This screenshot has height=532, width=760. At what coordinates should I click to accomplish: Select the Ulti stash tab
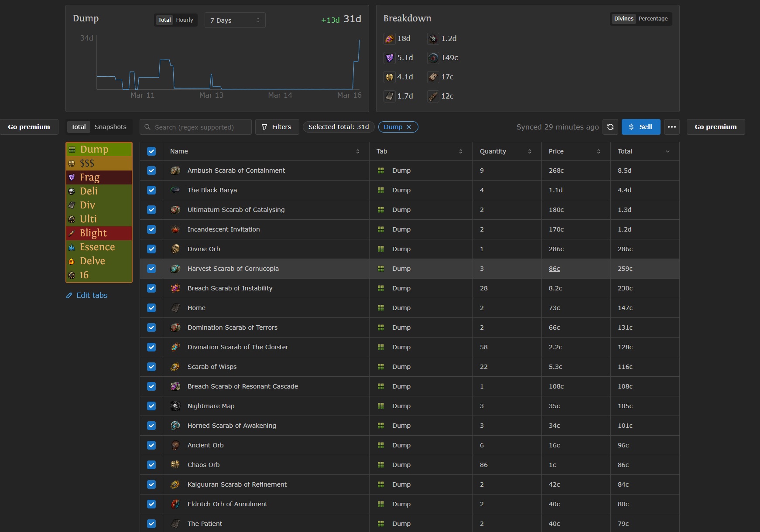(99, 219)
